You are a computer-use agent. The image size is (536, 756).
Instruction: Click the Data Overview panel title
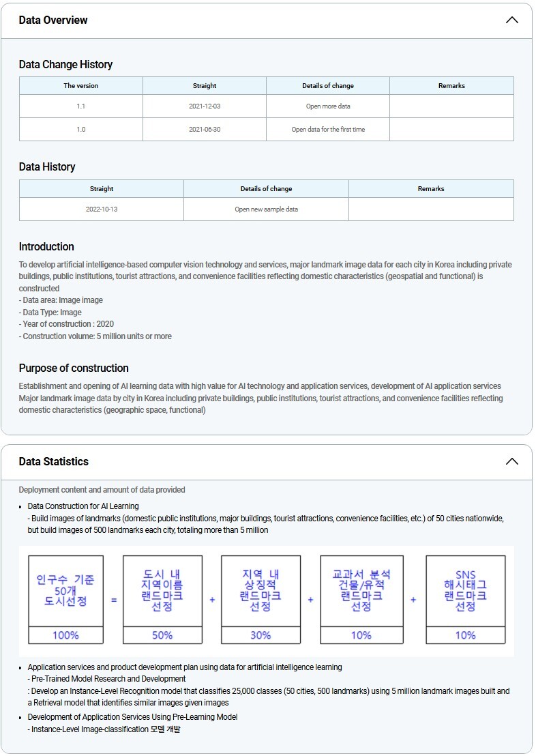pyautogui.click(x=53, y=20)
